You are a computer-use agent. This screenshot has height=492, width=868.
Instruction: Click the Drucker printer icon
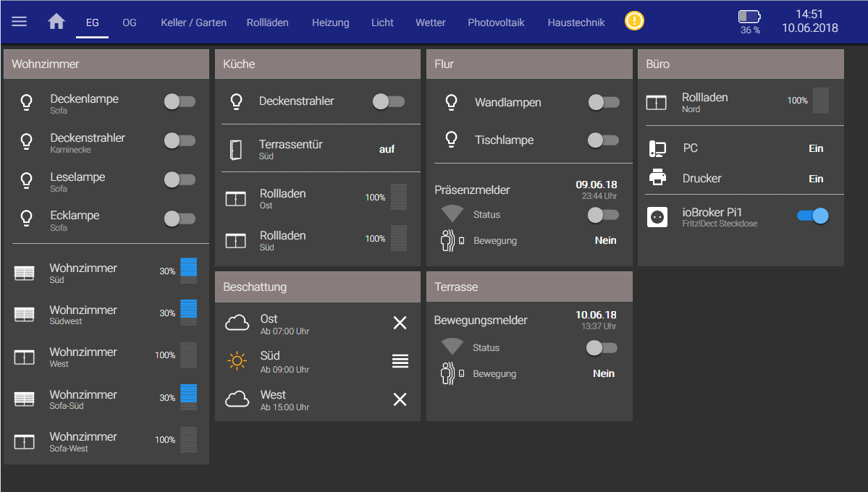pyautogui.click(x=657, y=177)
